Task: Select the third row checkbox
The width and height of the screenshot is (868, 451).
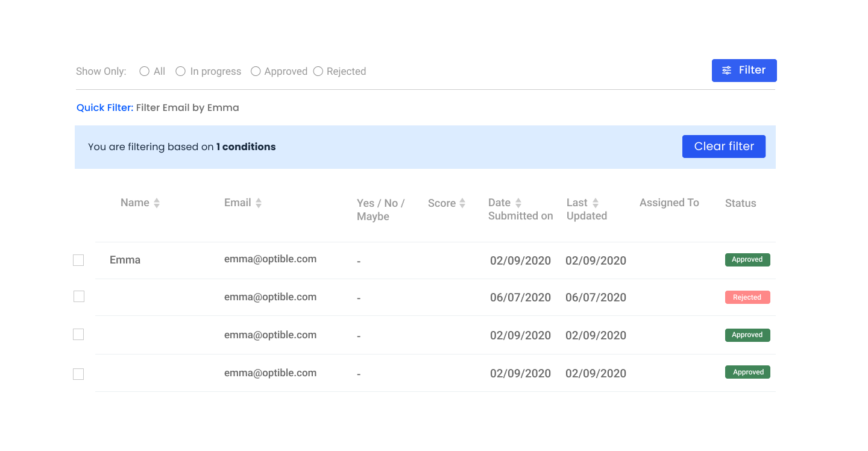Action: point(78,334)
